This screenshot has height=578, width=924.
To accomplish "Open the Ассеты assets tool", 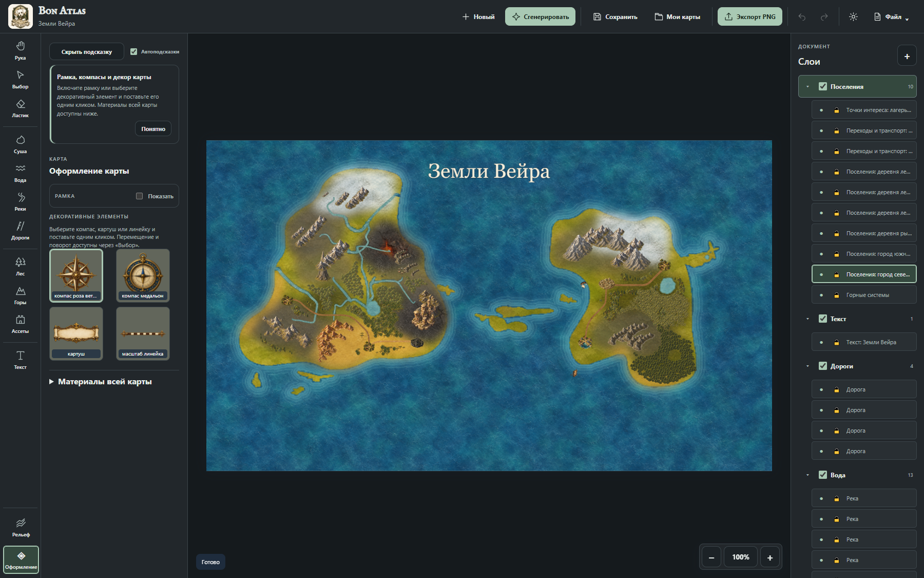I will [x=21, y=324].
